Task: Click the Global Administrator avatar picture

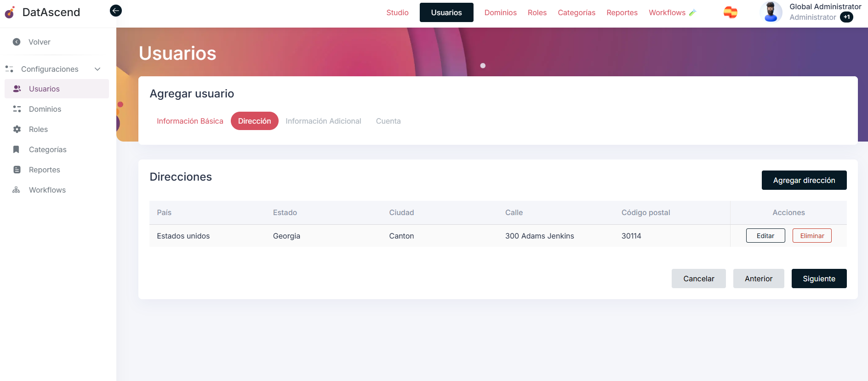Action: coord(771,12)
